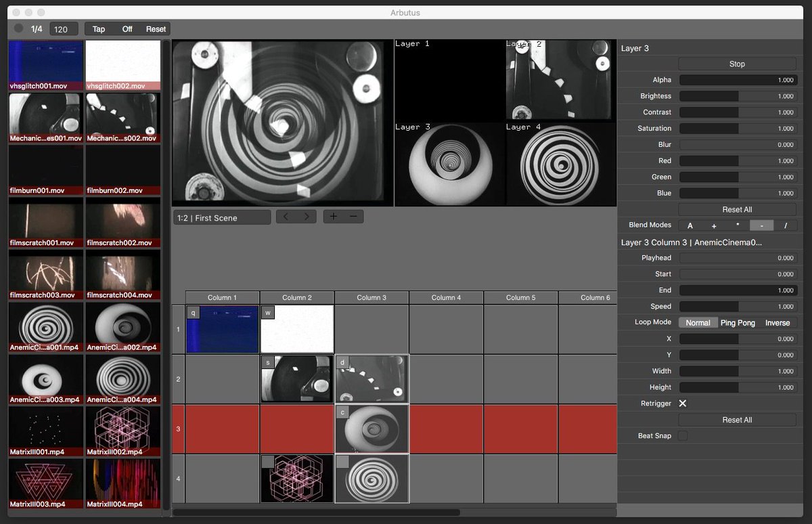Select vhsglitch001.mov thumbnail in media bin
This screenshot has width=812, height=524.
click(x=46, y=65)
